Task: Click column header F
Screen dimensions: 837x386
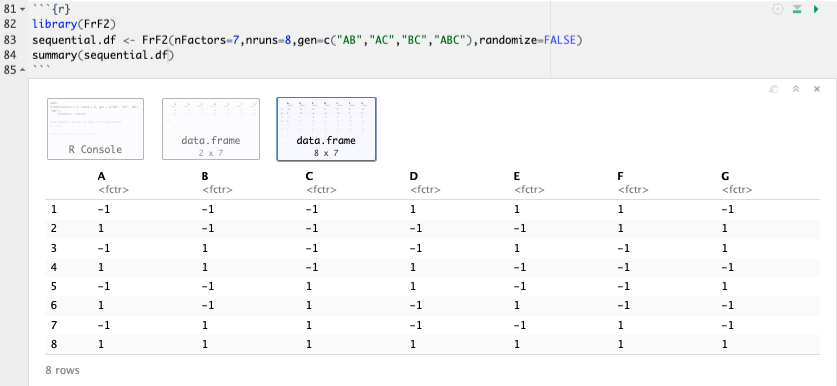Action: pos(621,176)
